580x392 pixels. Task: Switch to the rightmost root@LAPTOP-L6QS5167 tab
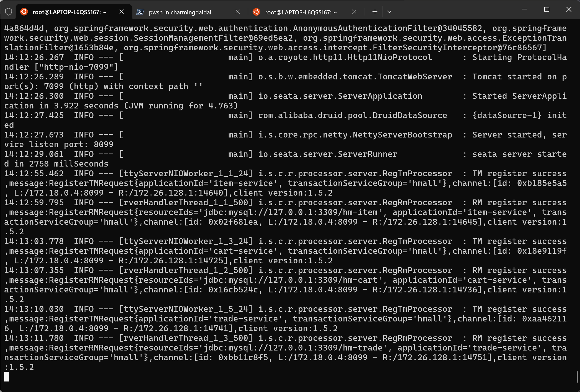(x=301, y=12)
